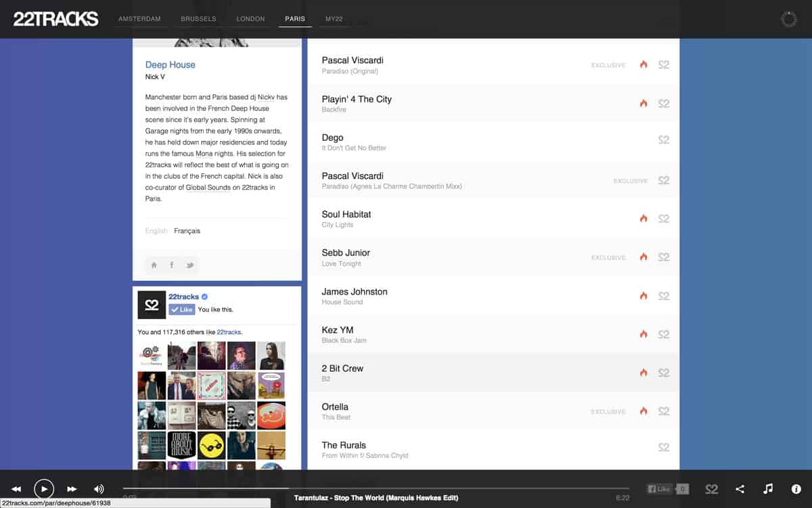Add Dego to My22 with the 22 icon
Screen dimensions: 812x508
click(x=664, y=140)
